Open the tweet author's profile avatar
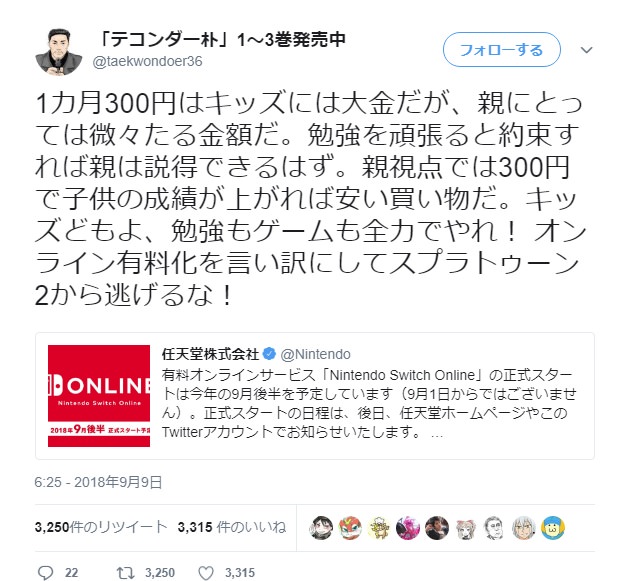 pos(59,52)
